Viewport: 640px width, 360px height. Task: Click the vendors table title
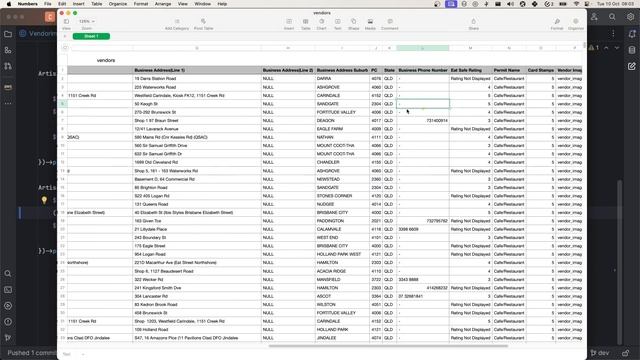106,60
